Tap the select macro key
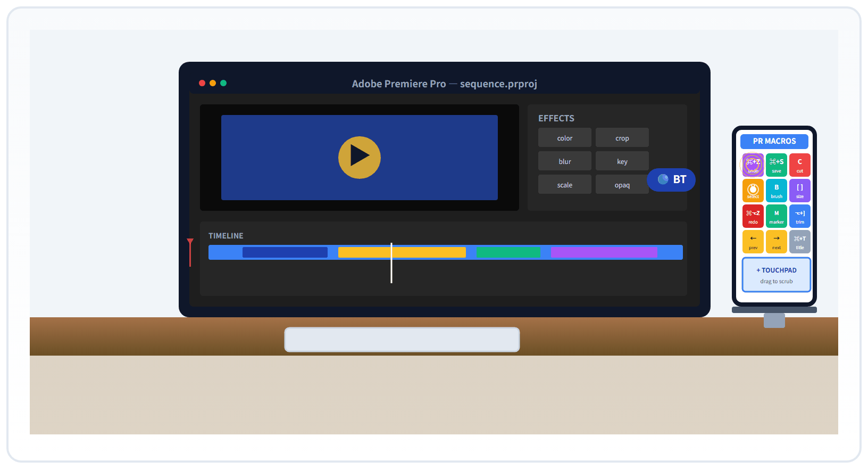This screenshot has width=868, height=469. pos(753,191)
